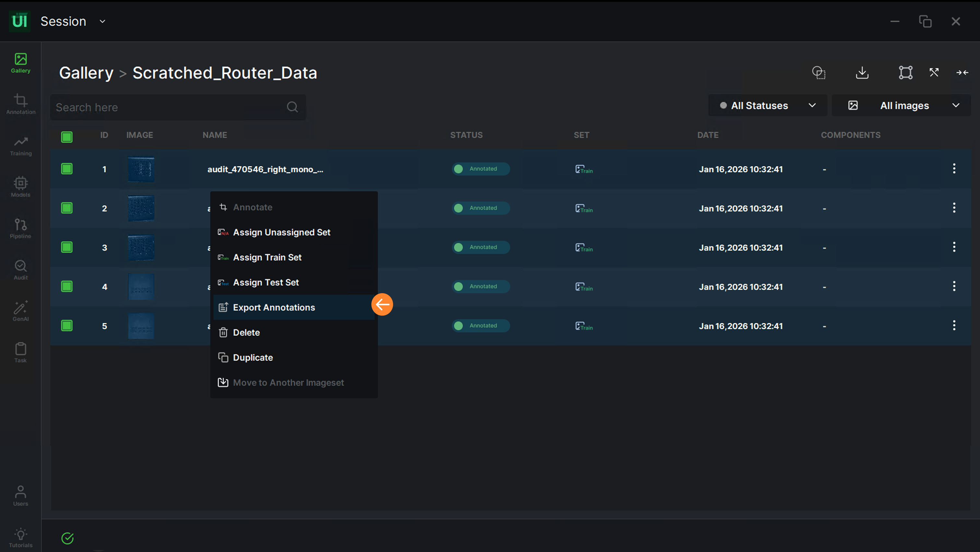Select Assign Test Set in the context menu
Screen dimensions: 980x552
coord(265,282)
